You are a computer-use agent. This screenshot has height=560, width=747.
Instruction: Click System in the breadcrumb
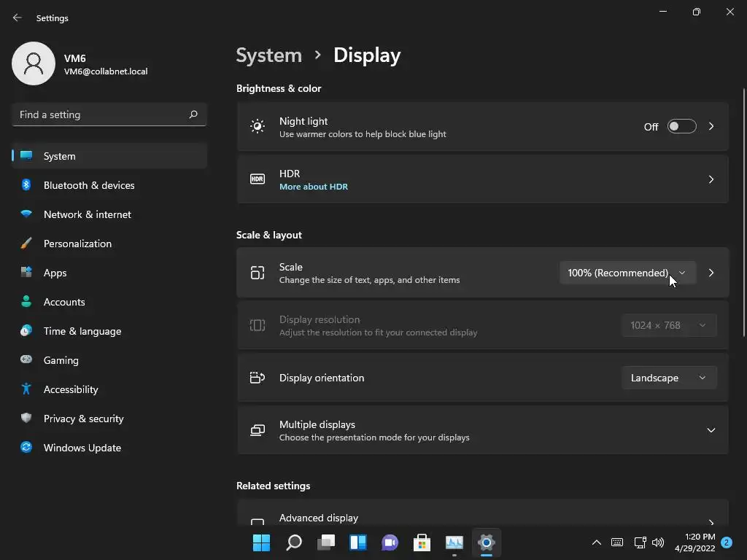click(268, 55)
